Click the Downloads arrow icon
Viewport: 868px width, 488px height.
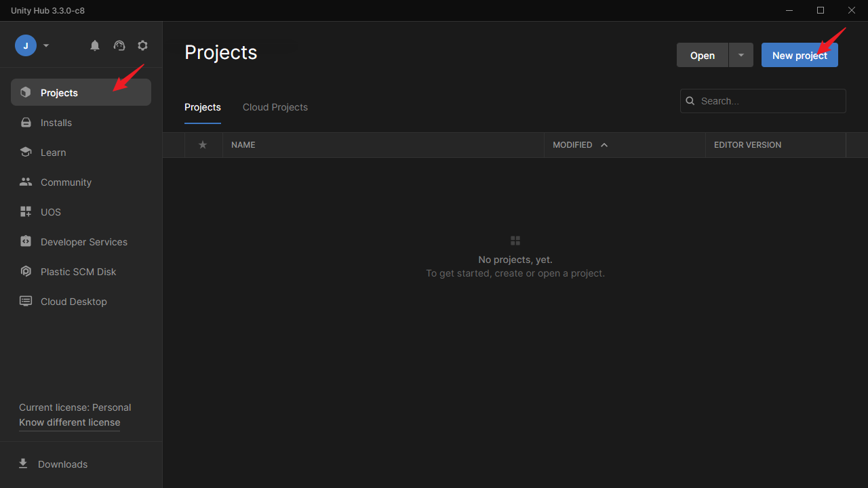23,464
